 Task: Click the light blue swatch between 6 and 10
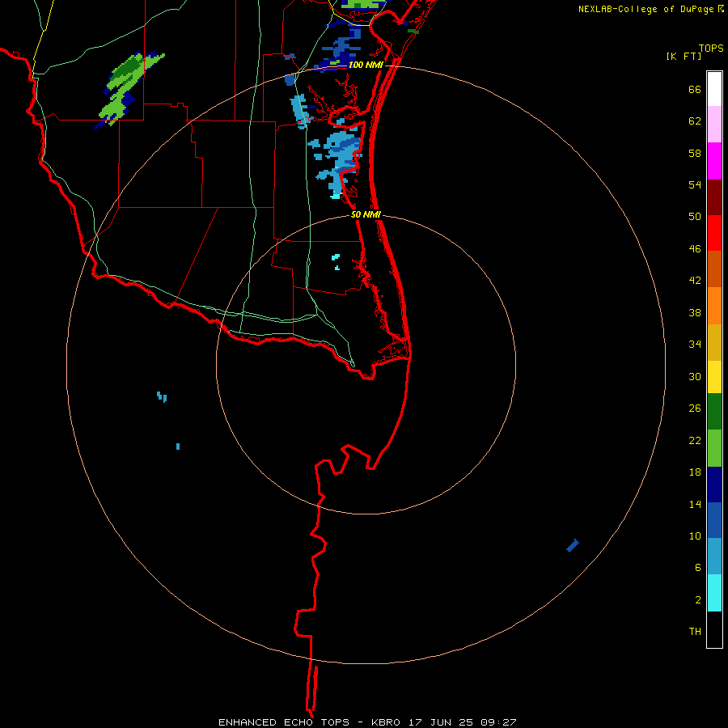[714, 557]
